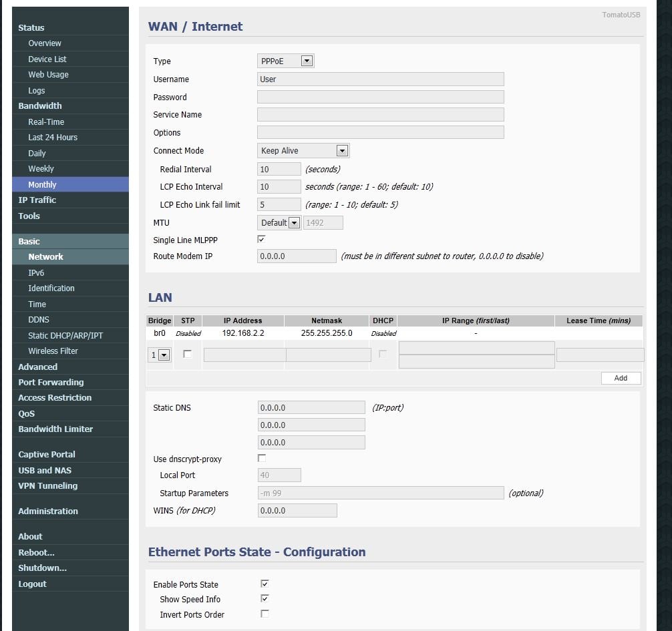Viewport: 672px width, 631px height.
Task: Click Shutdown... in the sidebar
Action: point(42,568)
